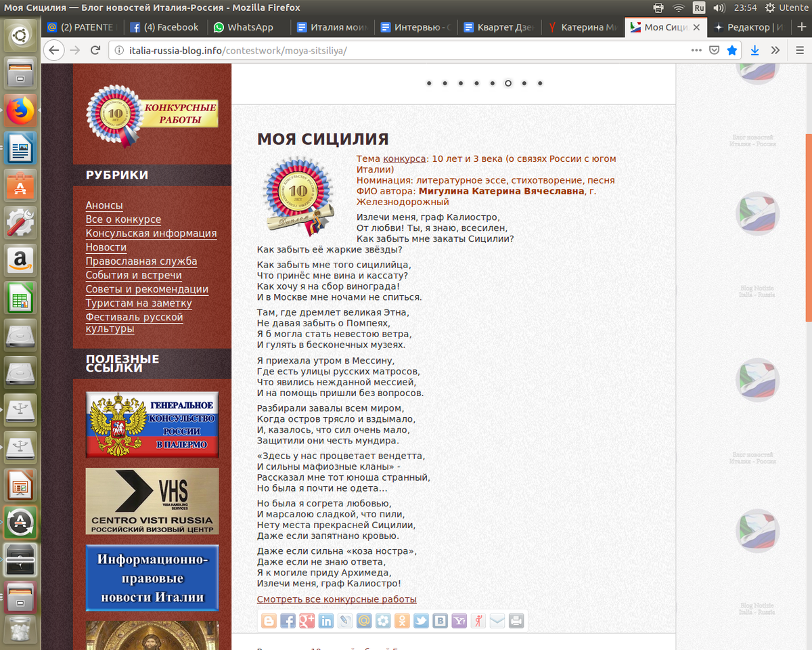The width and height of the screenshot is (812, 650).
Task: Open the Анонсы rubric link
Action: click(x=104, y=205)
